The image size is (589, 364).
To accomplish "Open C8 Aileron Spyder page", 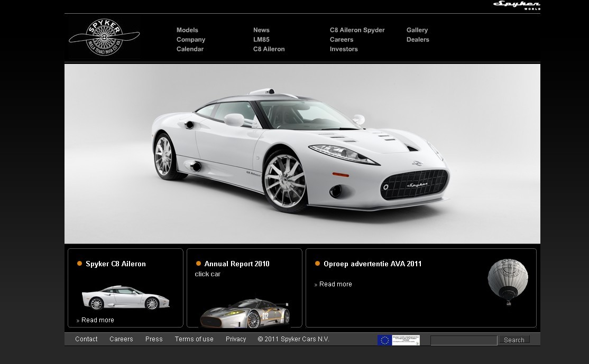I will (x=357, y=30).
